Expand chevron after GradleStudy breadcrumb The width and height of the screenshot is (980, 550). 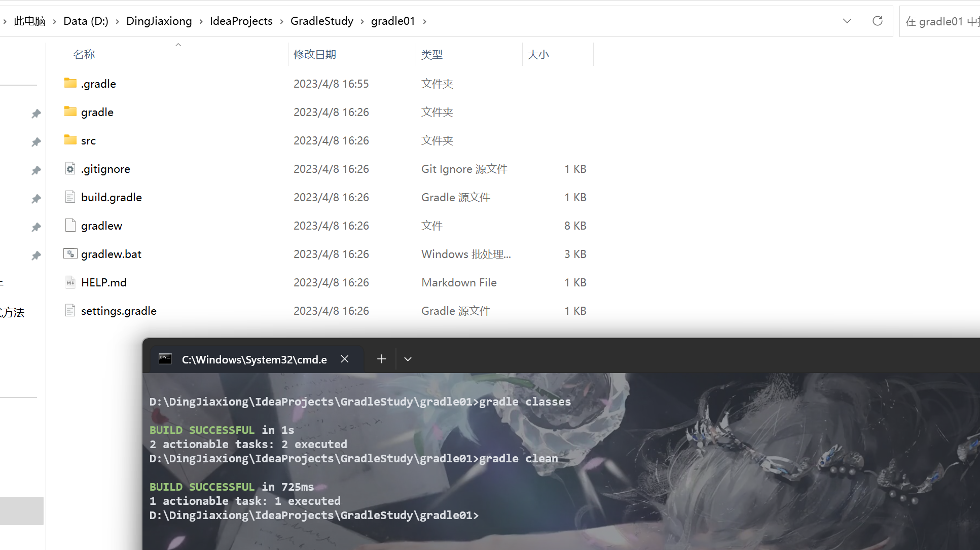(362, 21)
